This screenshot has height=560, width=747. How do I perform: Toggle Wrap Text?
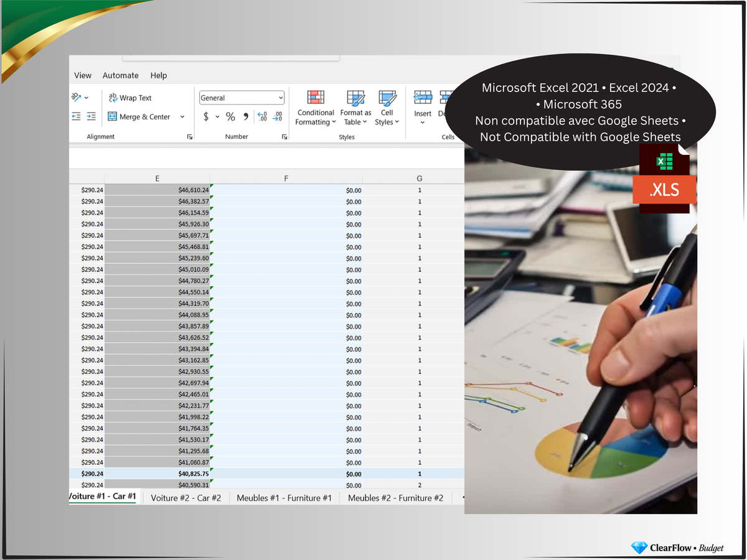129,98
